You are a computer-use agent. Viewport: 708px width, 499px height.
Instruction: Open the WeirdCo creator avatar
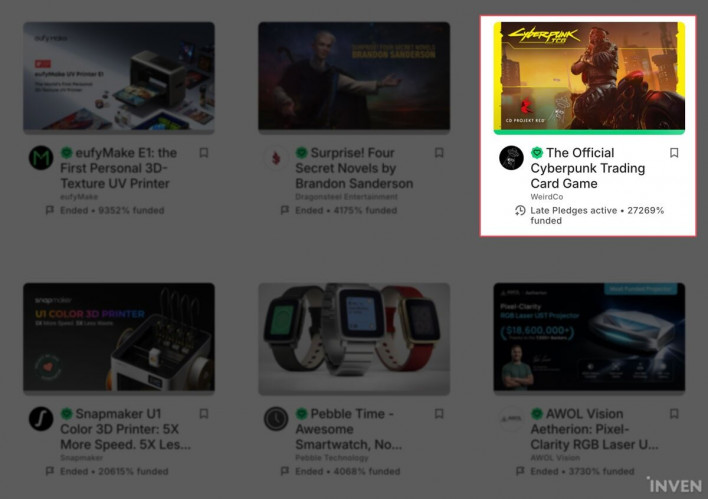pos(511,158)
